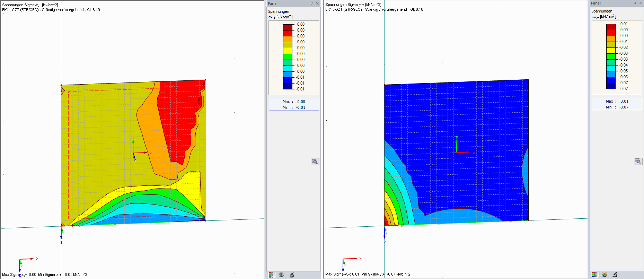644x279 pixels.
Task: Open factors balance tab in left panel
Action: [281, 275]
